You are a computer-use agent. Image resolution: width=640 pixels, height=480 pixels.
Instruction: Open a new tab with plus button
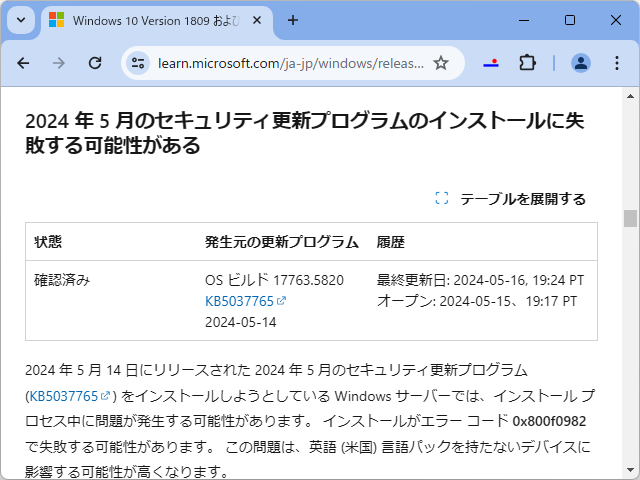(x=293, y=20)
